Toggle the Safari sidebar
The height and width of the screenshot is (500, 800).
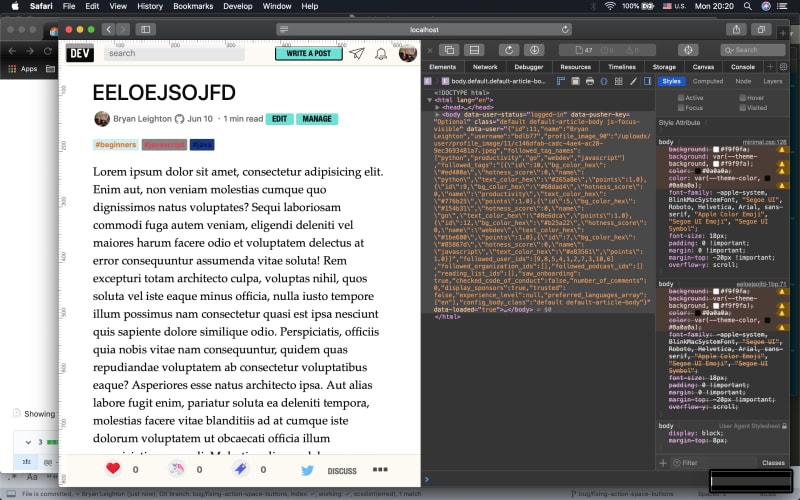[x=145, y=30]
